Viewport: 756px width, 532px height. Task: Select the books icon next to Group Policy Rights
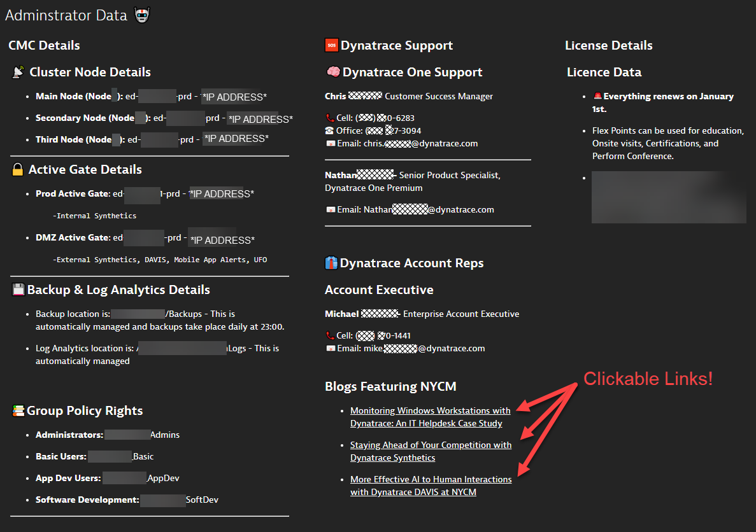click(18, 410)
